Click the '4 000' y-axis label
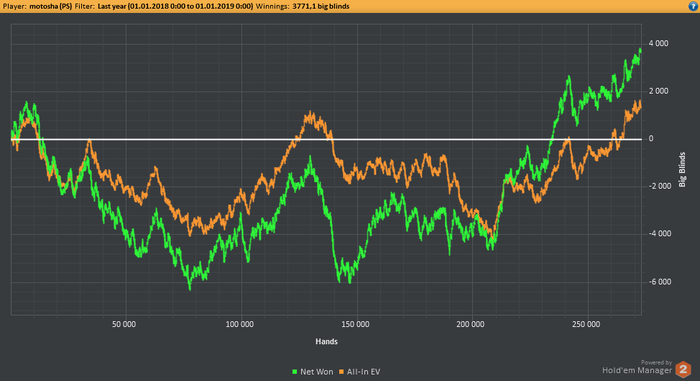 pos(659,43)
